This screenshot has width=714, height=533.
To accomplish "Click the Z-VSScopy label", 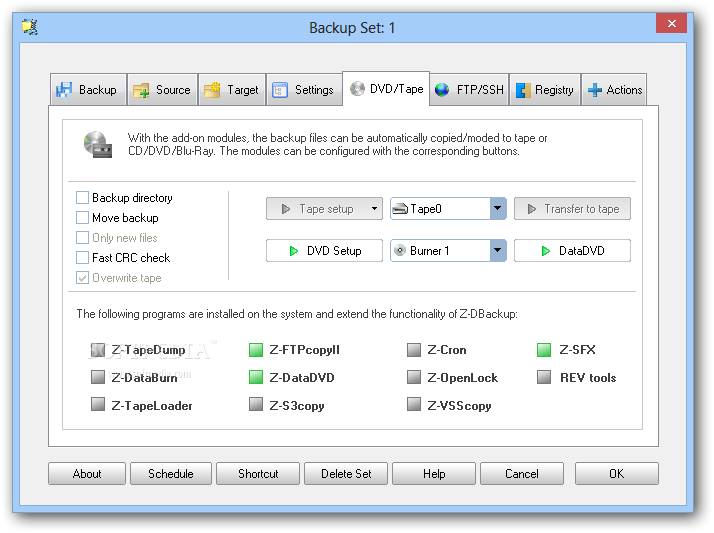I will [459, 406].
